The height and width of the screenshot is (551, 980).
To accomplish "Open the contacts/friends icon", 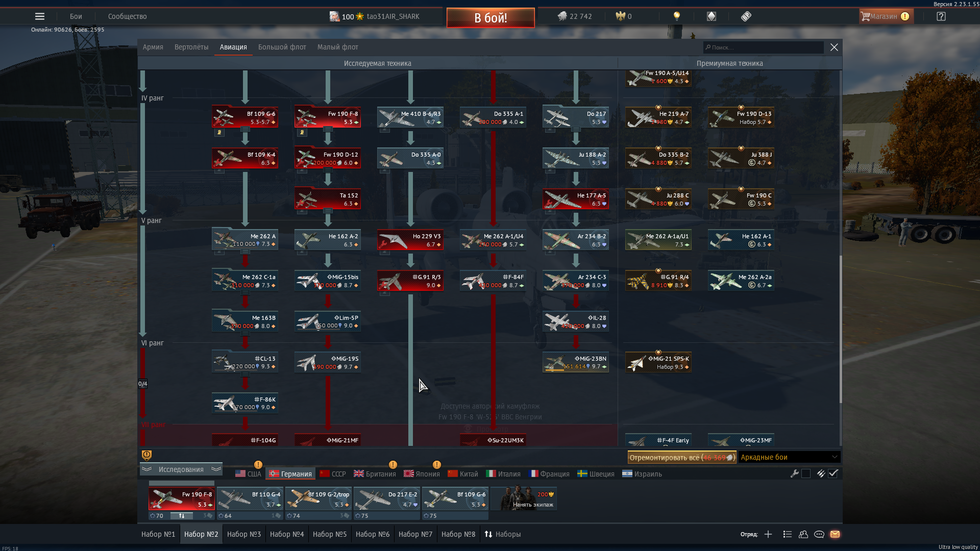I will [803, 534].
